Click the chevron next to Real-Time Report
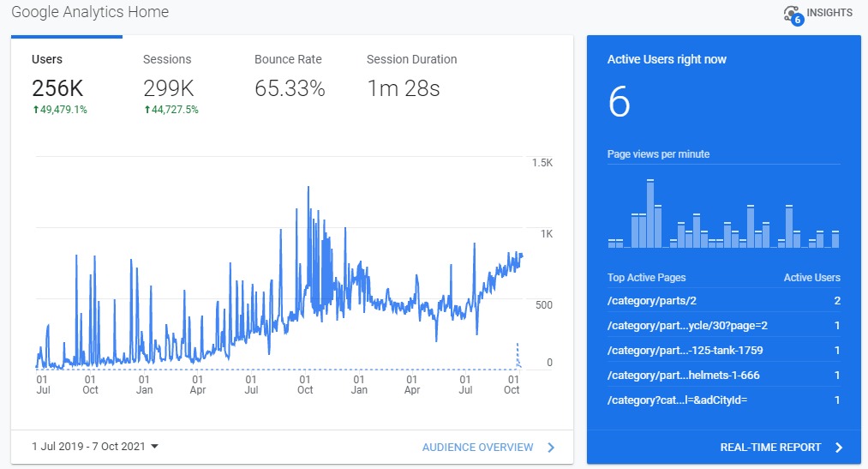This screenshot has width=868, height=469. (839, 448)
